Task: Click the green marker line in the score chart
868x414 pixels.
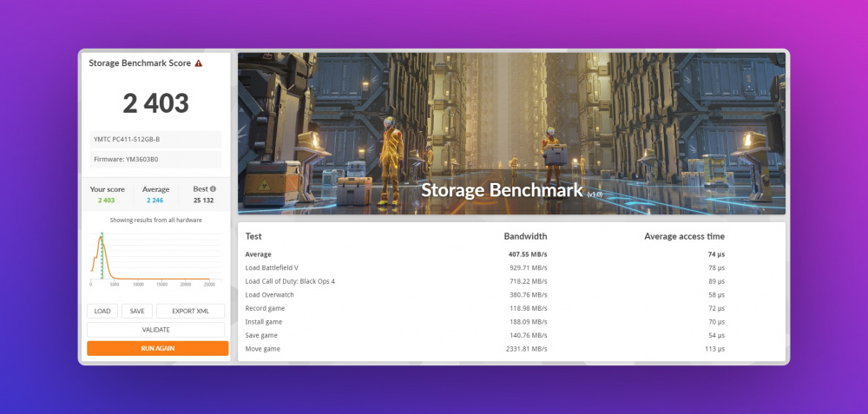Action: pyautogui.click(x=102, y=256)
